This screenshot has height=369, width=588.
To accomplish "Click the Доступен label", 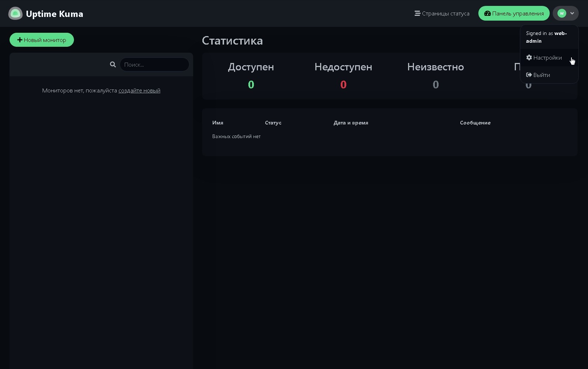I will (251, 67).
